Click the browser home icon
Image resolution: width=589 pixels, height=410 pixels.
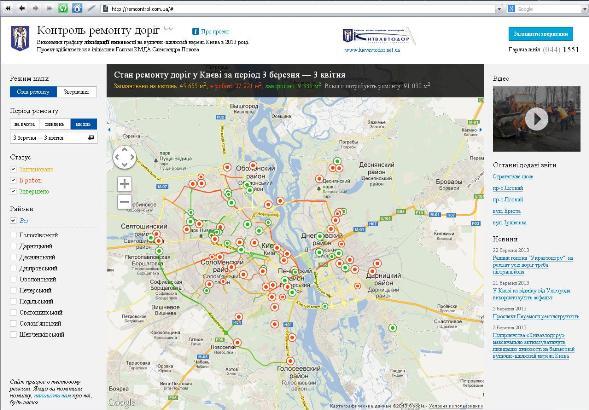(x=77, y=8)
